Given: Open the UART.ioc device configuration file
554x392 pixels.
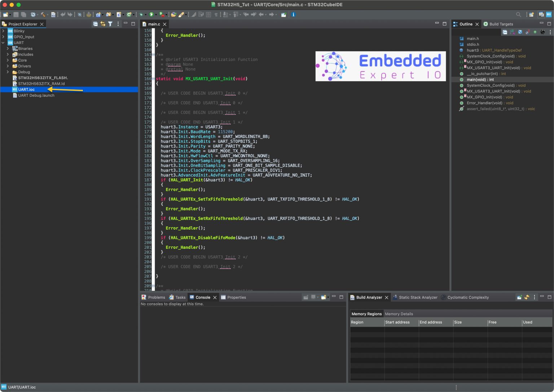Looking at the screenshot, I should [x=26, y=89].
